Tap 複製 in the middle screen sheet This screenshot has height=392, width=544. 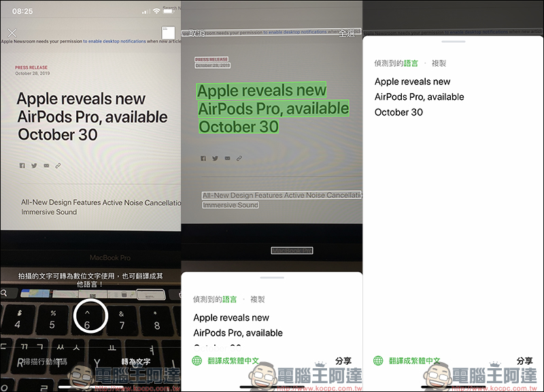258,300
